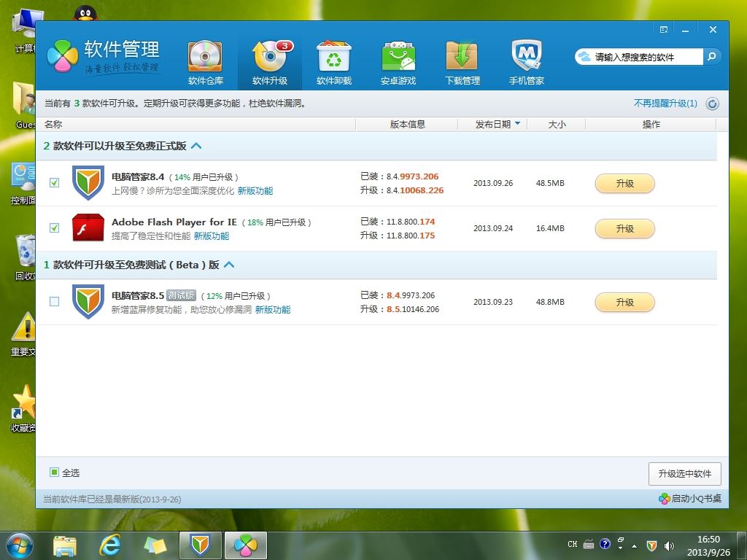Open the taskbar clock showing 16:50
This screenshot has height=560, width=747.
tap(708, 545)
